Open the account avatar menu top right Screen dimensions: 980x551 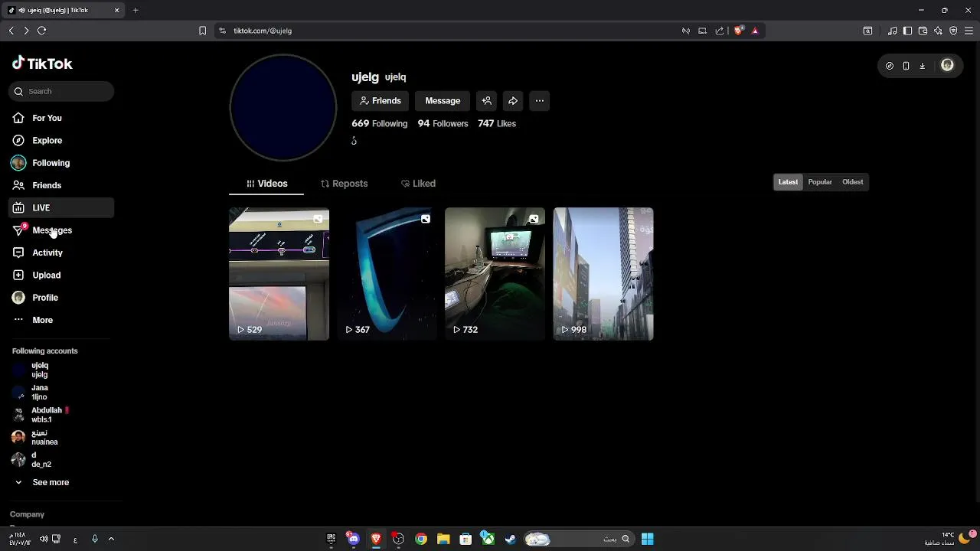pyautogui.click(x=947, y=66)
